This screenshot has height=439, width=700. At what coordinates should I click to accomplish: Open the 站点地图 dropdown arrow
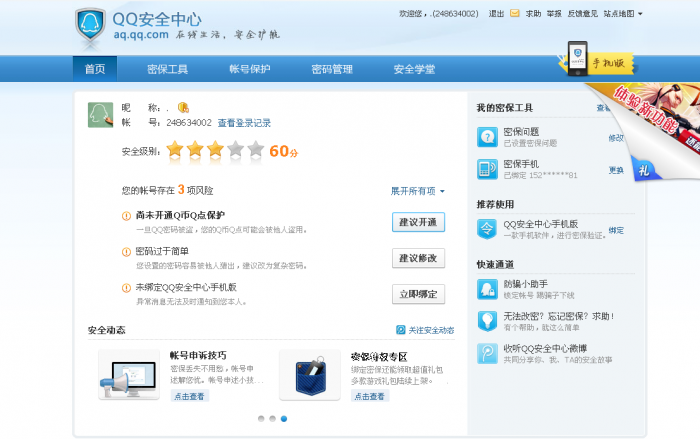point(640,14)
